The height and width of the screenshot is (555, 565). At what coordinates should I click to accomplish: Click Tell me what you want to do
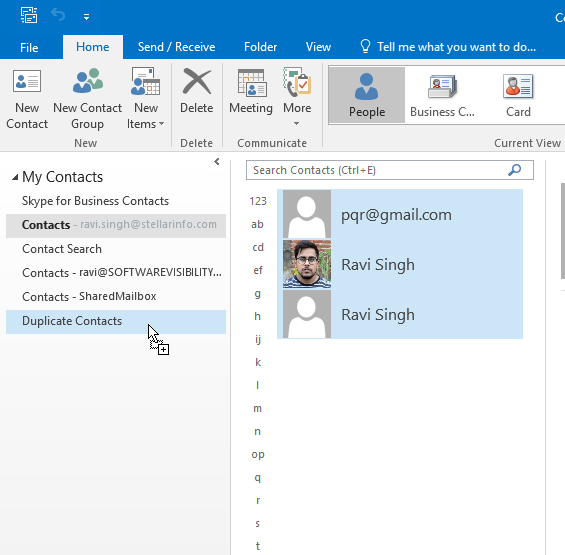pos(456,47)
